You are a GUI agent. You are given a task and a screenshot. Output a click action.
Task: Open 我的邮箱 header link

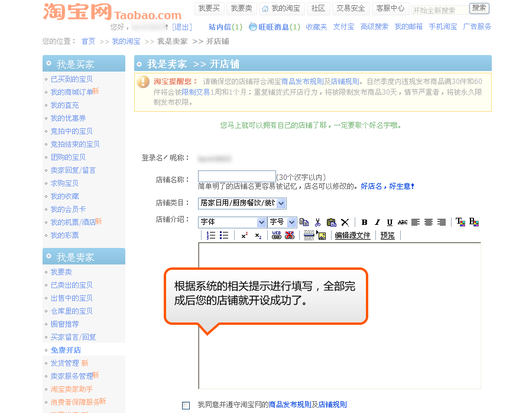pyautogui.click(x=408, y=27)
